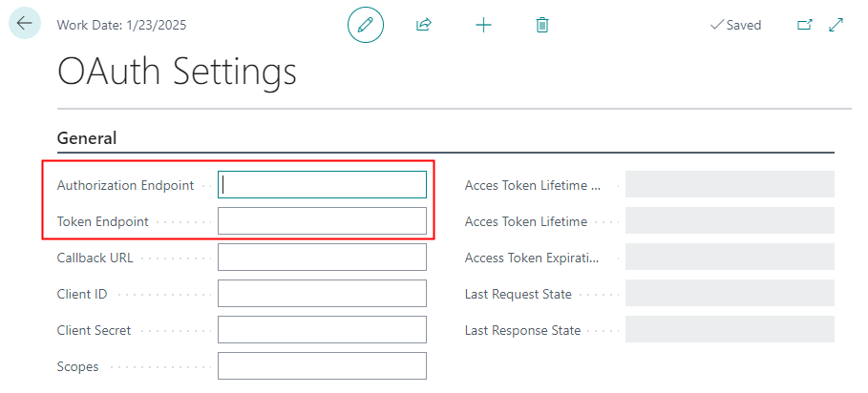Select the Callback URL text box
The height and width of the screenshot is (393, 868).
click(322, 258)
